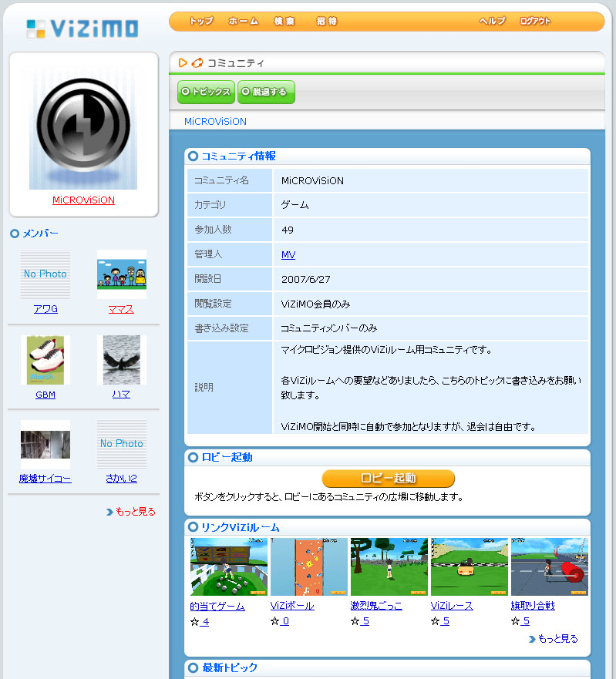Select 検索 in the navigation bar
Screen dimensions: 616x679
(x=284, y=22)
